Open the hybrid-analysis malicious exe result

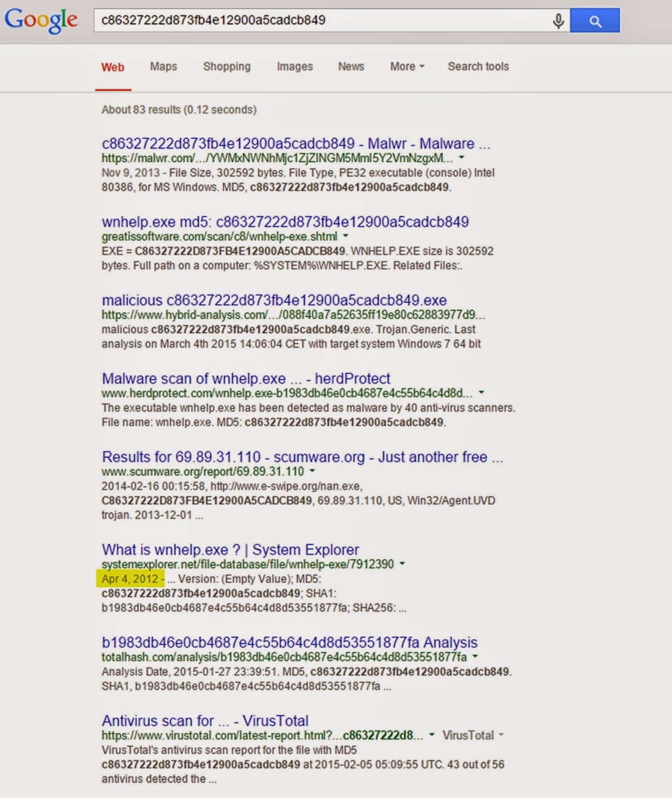tap(274, 300)
